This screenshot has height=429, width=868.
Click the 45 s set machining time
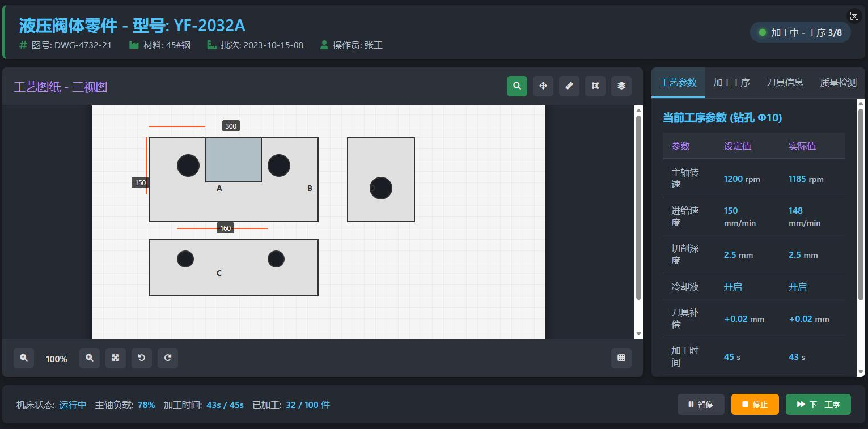click(x=732, y=356)
